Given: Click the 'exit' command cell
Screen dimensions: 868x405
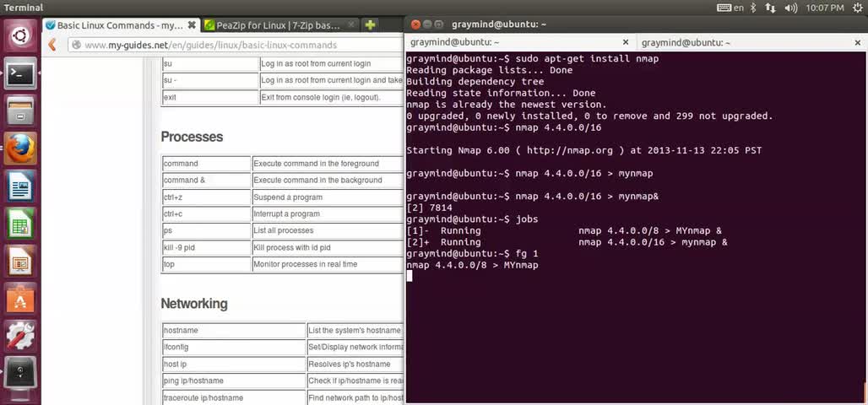Looking at the screenshot, I should click(210, 97).
